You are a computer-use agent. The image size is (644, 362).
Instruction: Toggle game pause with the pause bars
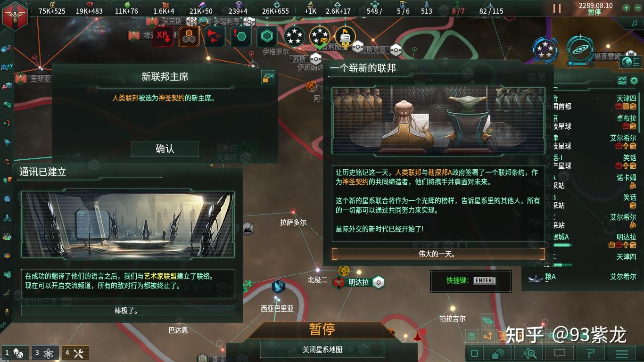click(557, 8)
